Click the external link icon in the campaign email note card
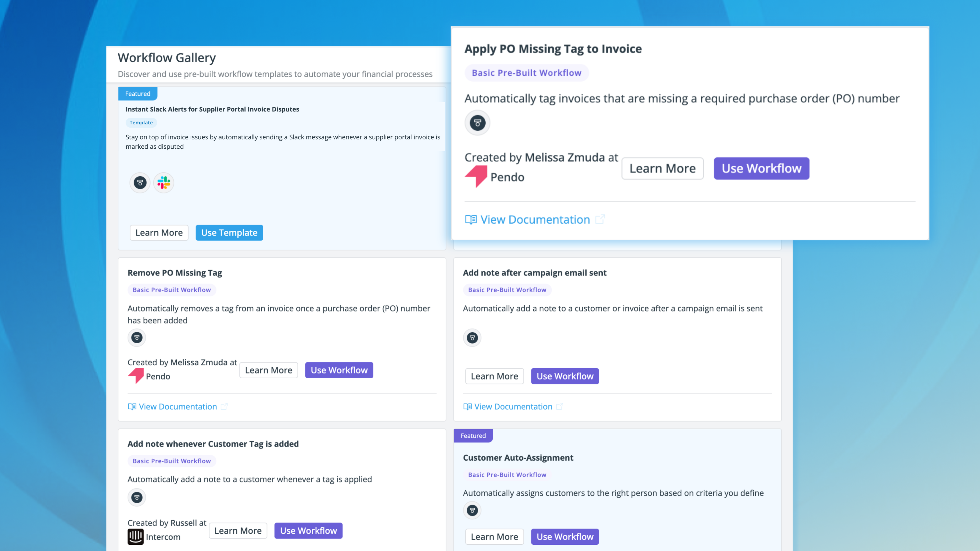The height and width of the screenshot is (551, 980). click(559, 407)
